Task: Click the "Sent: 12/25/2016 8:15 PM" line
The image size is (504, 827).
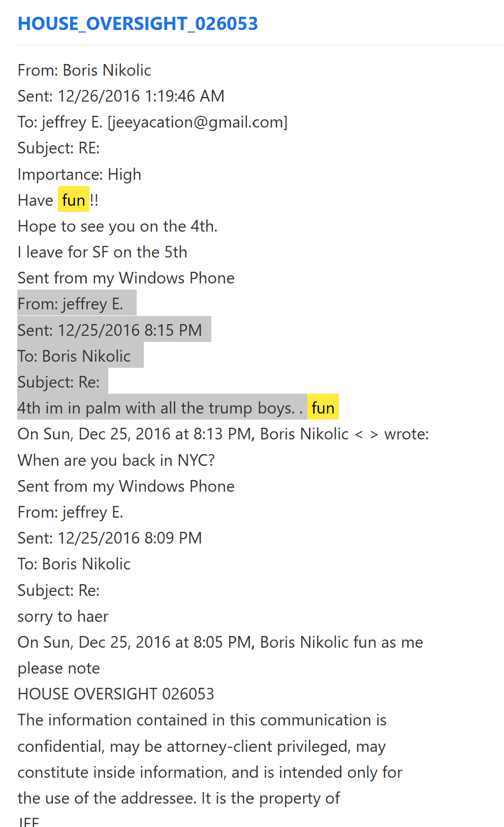Action: pyautogui.click(x=110, y=330)
